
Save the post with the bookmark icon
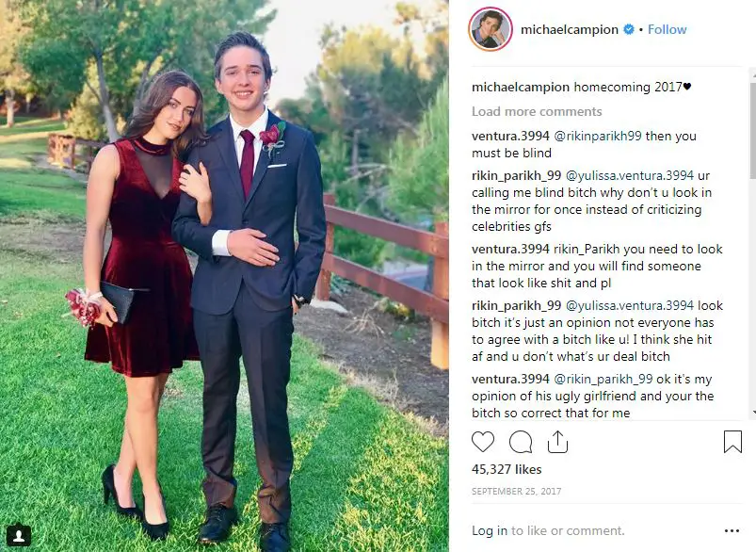[x=732, y=442]
